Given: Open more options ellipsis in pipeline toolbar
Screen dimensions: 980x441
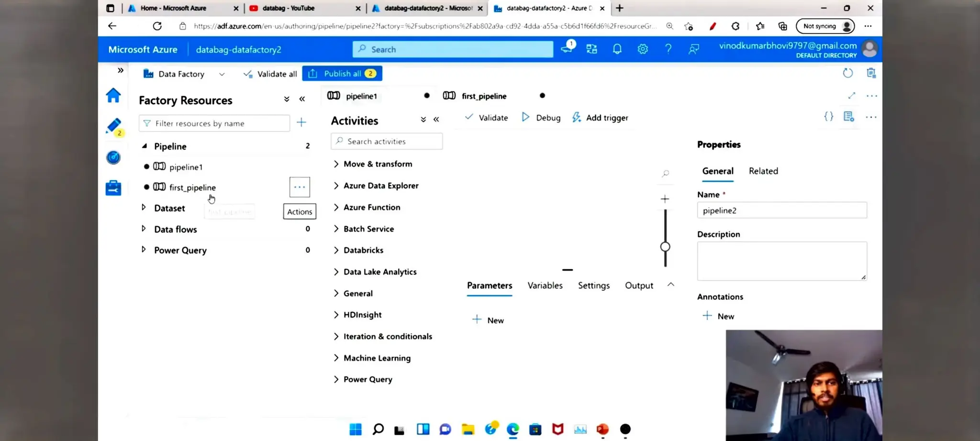Looking at the screenshot, I should 871,117.
